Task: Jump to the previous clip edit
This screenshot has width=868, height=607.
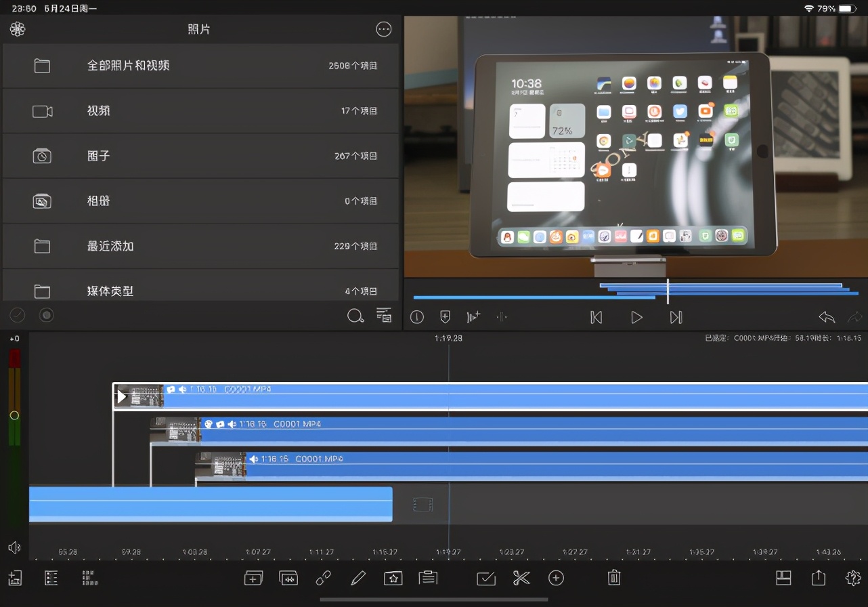Action: coord(596,317)
